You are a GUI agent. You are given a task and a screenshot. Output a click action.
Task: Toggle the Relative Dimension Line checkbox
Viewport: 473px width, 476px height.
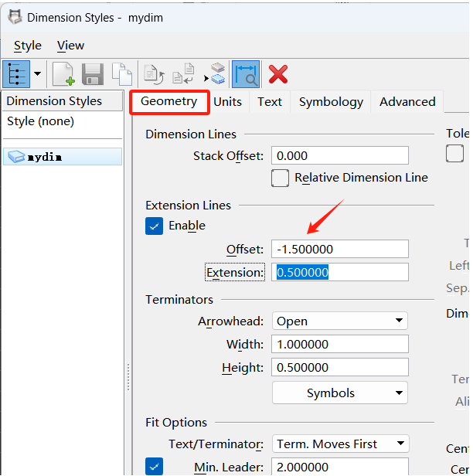click(x=280, y=178)
